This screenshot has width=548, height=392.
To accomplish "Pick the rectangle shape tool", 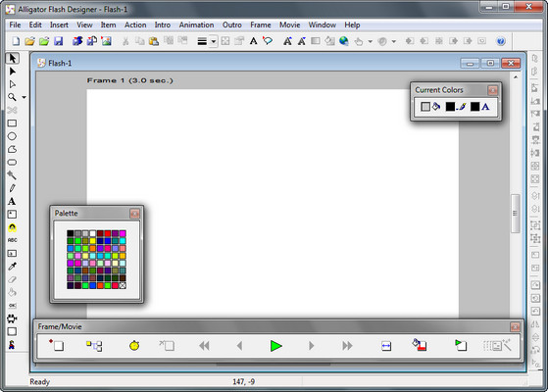I will tap(12, 123).
